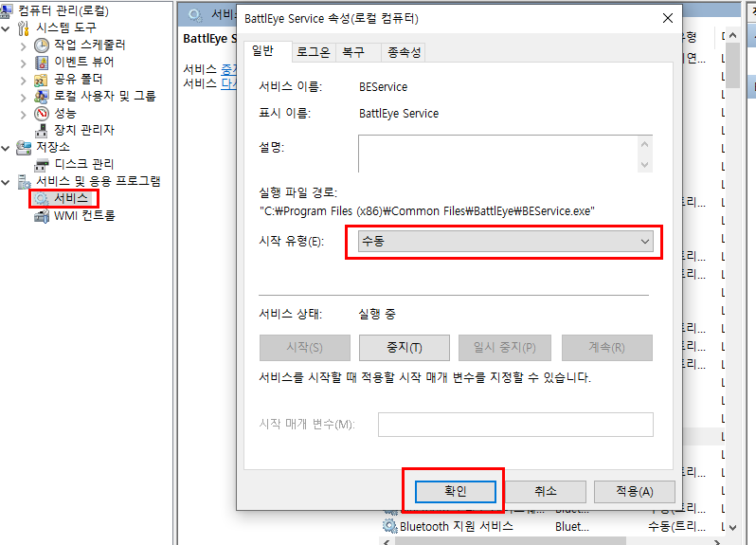The width and height of the screenshot is (756, 545).
Task: Select the Bluetooth 지원 서비스 row text
Action: coord(456,526)
